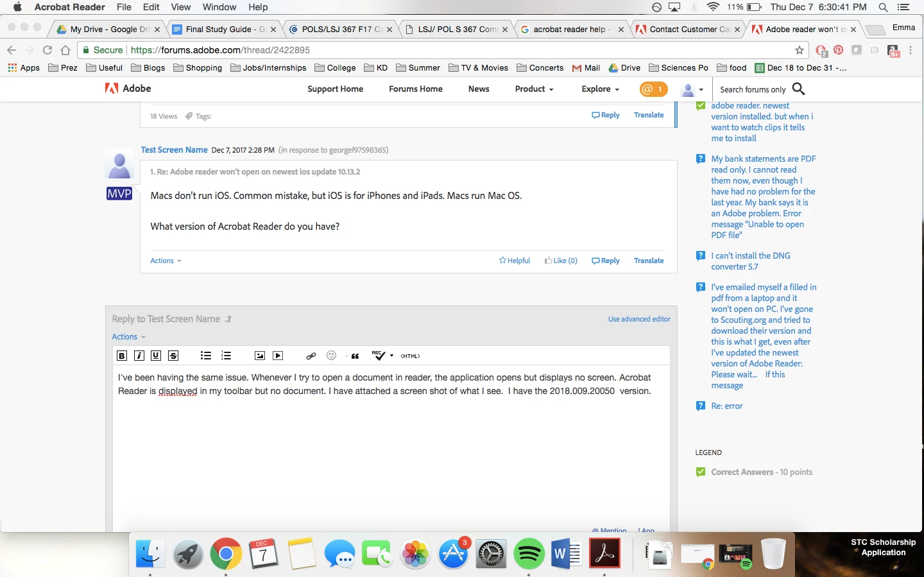Switch editor to HTML mode
This screenshot has height=577, width=924.
410,356
